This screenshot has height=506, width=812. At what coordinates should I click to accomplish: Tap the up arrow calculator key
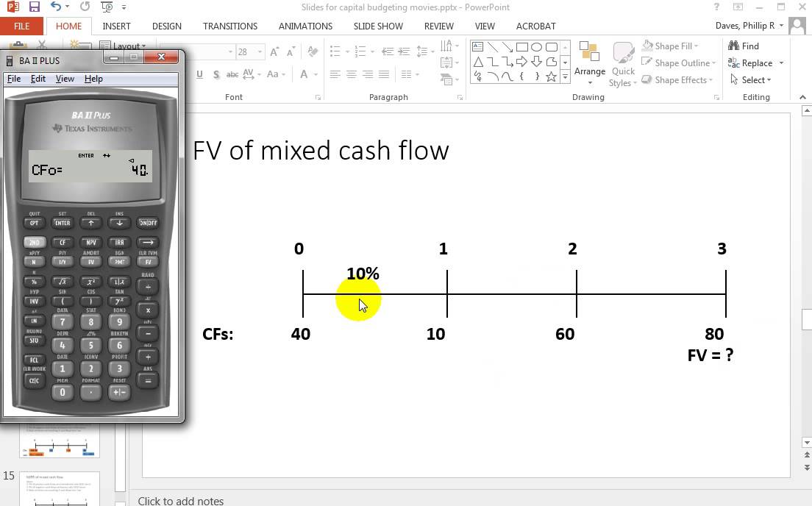coord(90,223)
